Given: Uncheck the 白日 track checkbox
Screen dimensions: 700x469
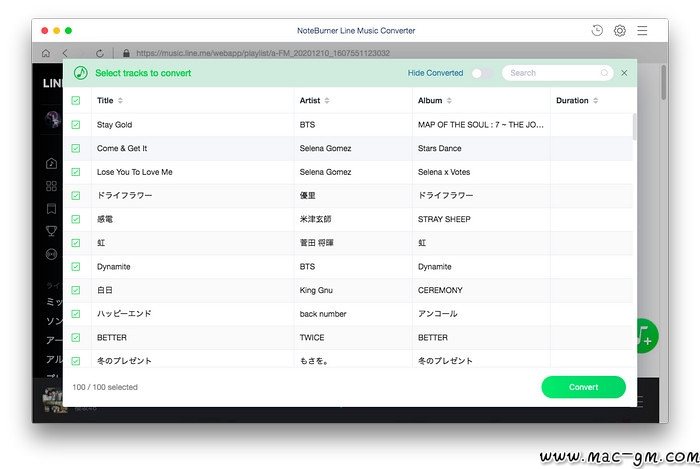Looking at the screenshot, I should click(x=76, y=290).
